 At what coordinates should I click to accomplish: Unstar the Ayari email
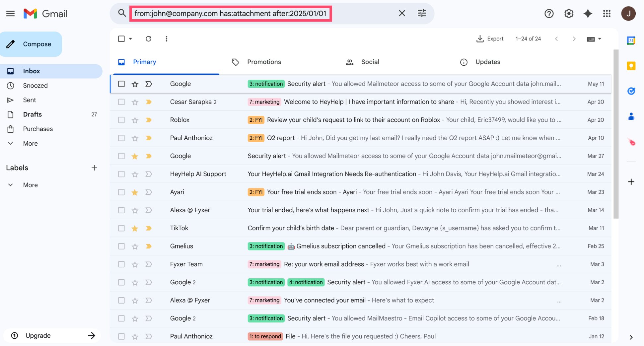135,192
